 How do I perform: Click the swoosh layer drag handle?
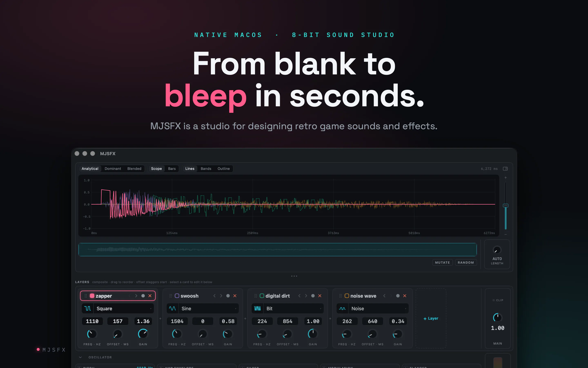click(x=170, y=296)
